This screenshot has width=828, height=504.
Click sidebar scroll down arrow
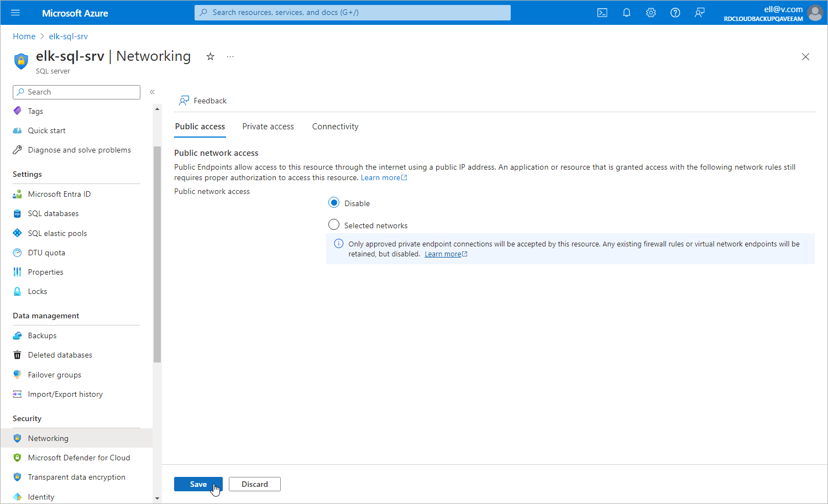pos(158,498)
